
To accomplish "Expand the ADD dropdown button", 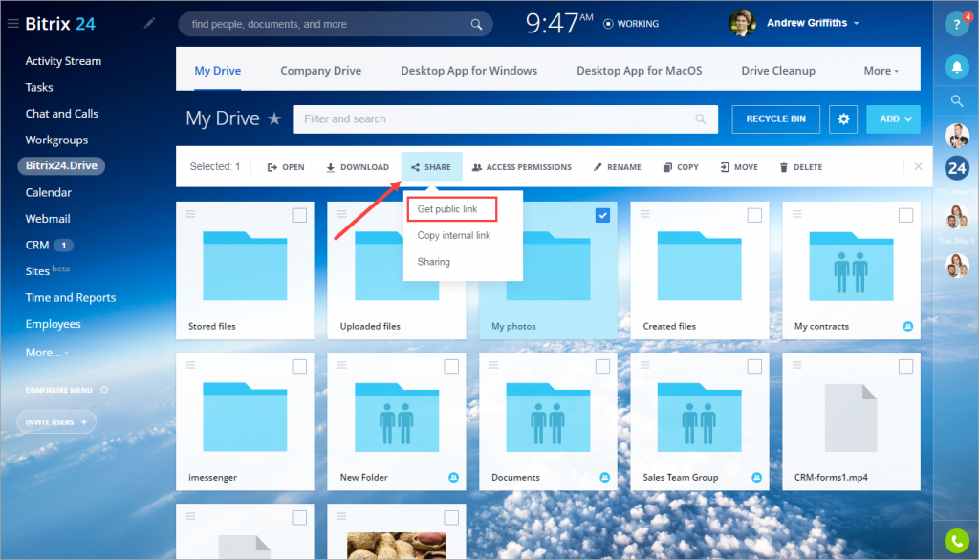I will 894,118.
